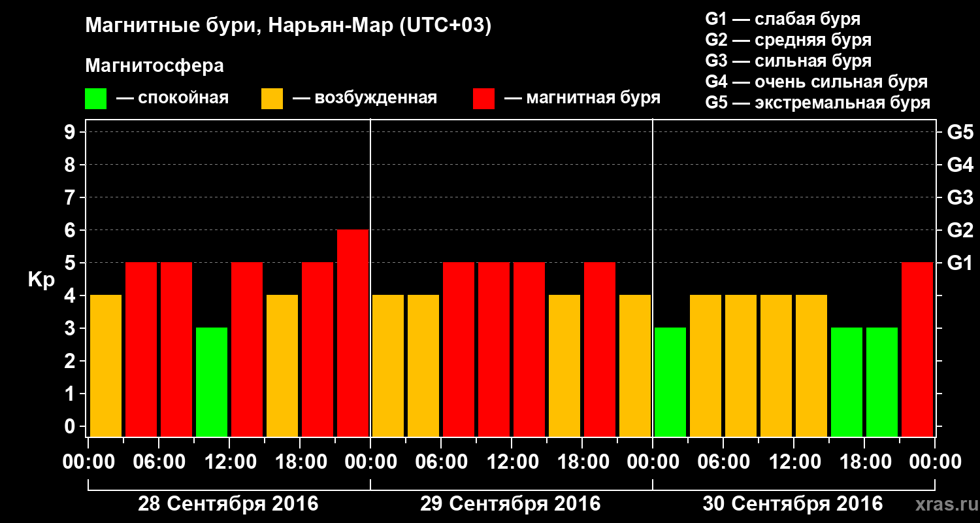Click the yellow 15:00–18:00 bar on 28 September
The image size is (980, 523).
click(282, 365)
